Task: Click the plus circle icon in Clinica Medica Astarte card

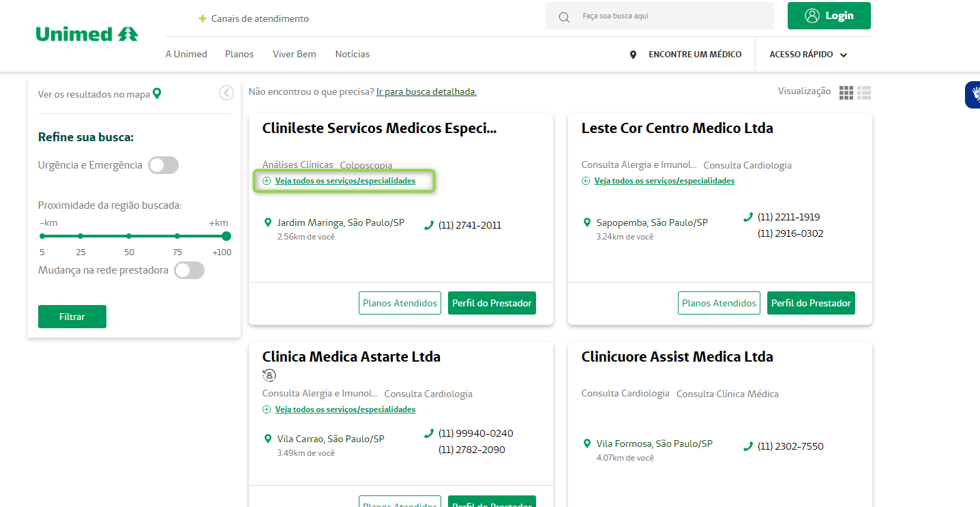Action: 267,409
